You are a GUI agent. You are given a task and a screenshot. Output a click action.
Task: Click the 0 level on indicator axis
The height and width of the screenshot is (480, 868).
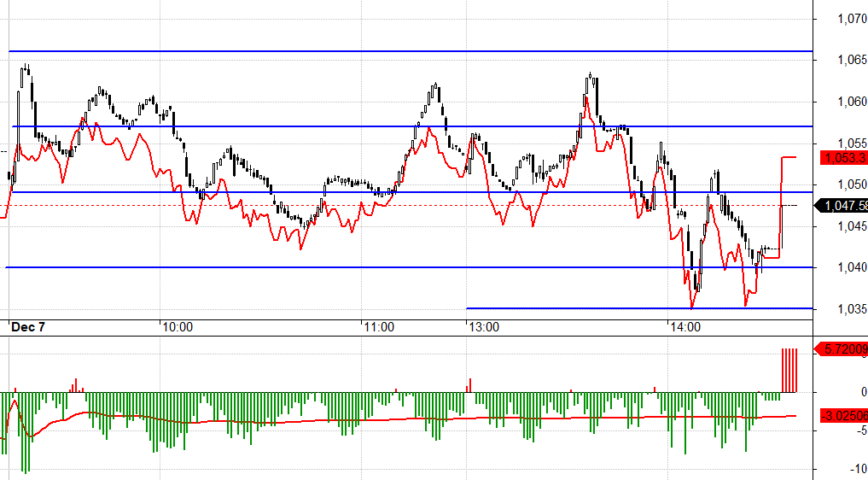coord(860,392)
